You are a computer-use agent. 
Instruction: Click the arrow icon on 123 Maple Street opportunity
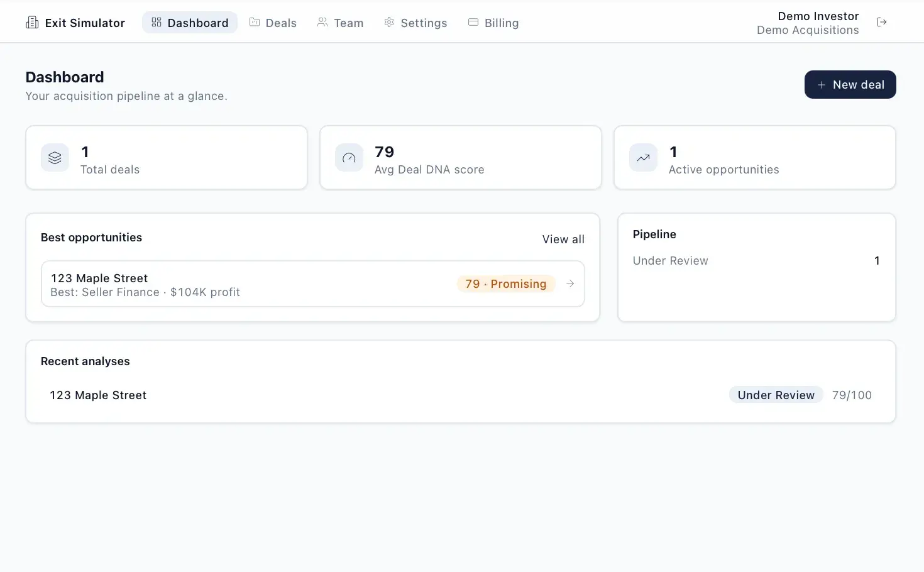[570, 283]
